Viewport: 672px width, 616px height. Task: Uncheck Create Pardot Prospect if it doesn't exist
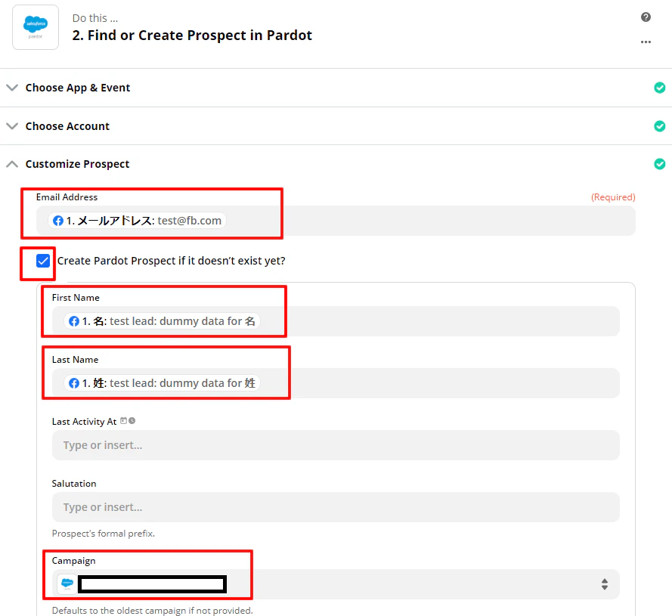point(41,260)
